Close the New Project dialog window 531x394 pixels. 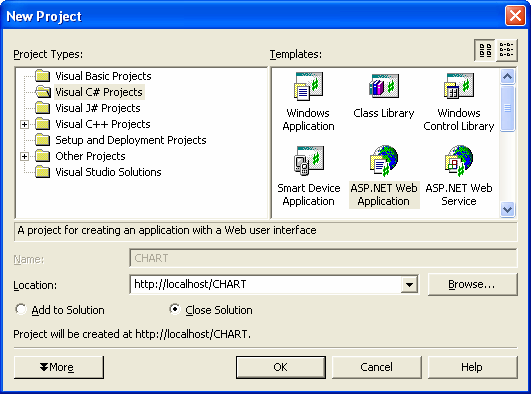(x=515, y=16)
